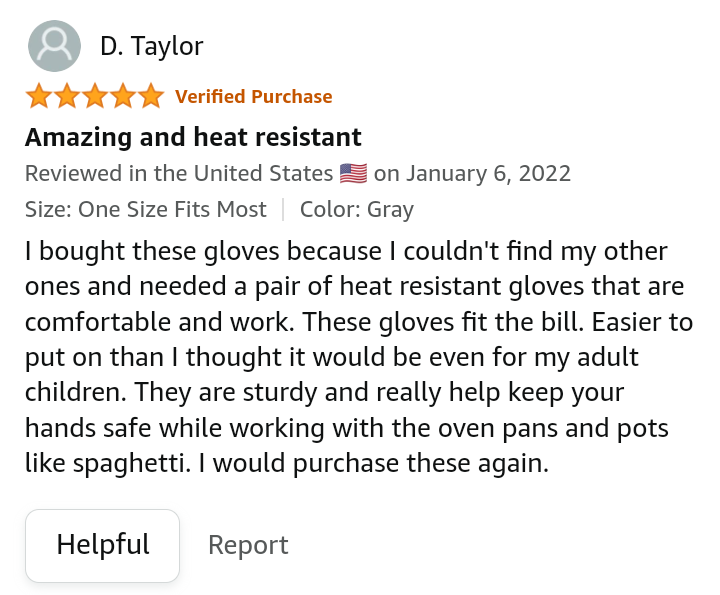Viewport: 720px width, 595px height.
Task: Click 'These gloves fit the bill' sentence
Action: click(x=443, y=322)
